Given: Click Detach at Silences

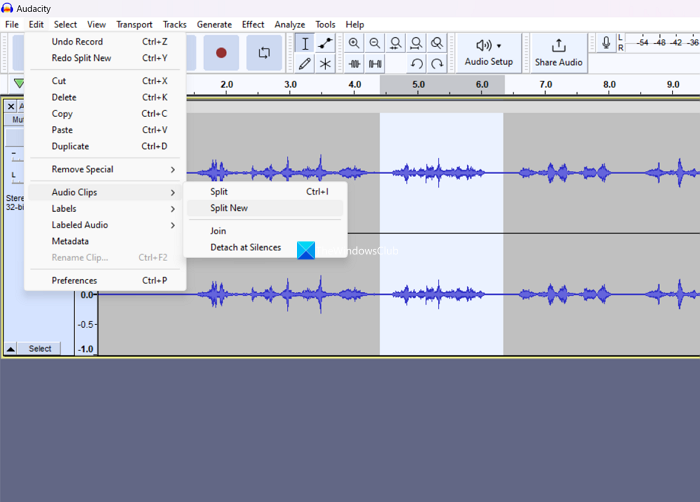Looking at the screenshot, I should pyautogui.click(x=245, y=248).
